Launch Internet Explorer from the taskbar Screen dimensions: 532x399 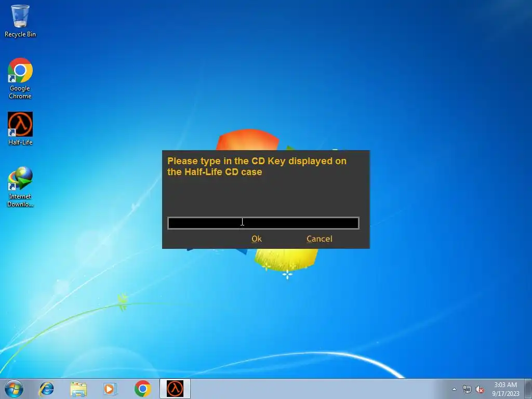(x=46, y=389)
